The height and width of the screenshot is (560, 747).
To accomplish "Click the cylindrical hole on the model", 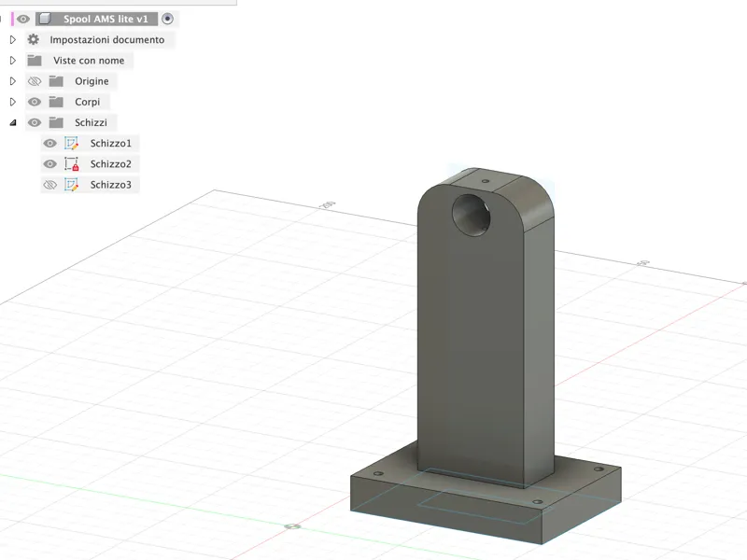I will click(471, 215).
